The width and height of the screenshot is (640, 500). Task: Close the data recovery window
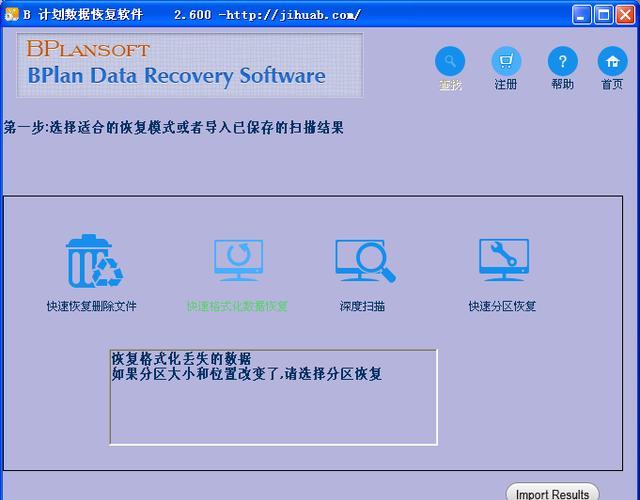(626, 15)
